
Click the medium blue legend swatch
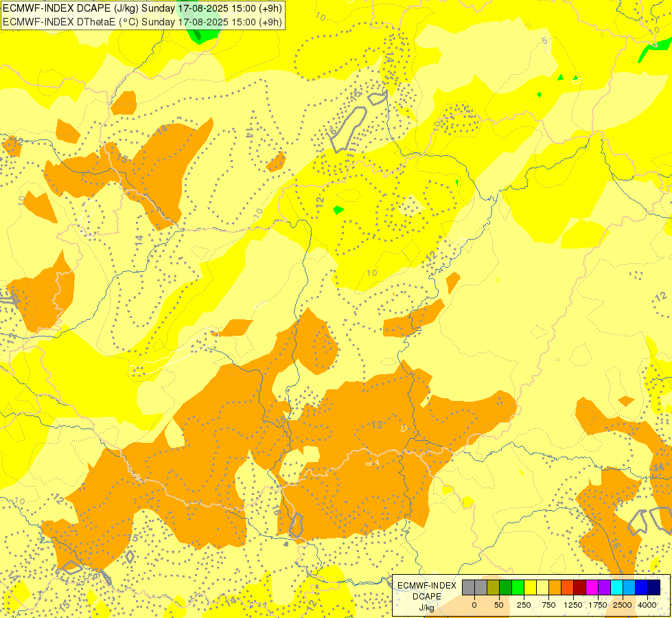pos(642,588)
